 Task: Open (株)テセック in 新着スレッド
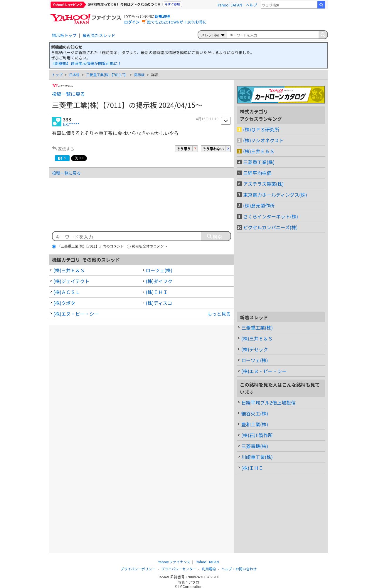click(255, 350)
